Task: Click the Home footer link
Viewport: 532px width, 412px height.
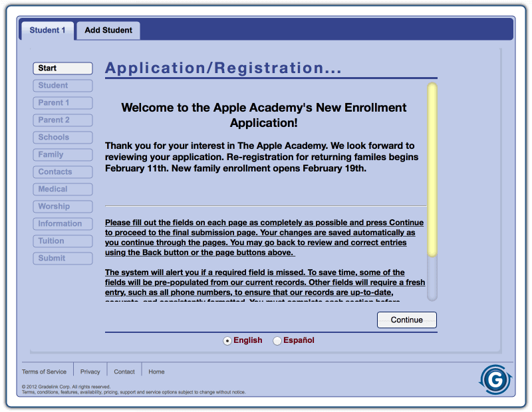Action: coord(156,371)
